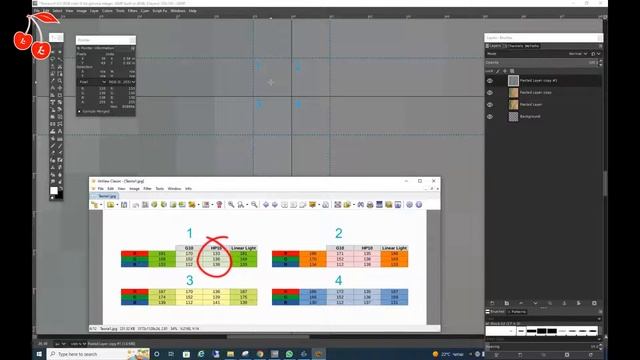
Task: Delete the layer using bottom-right icon
Action: [594, 303]
